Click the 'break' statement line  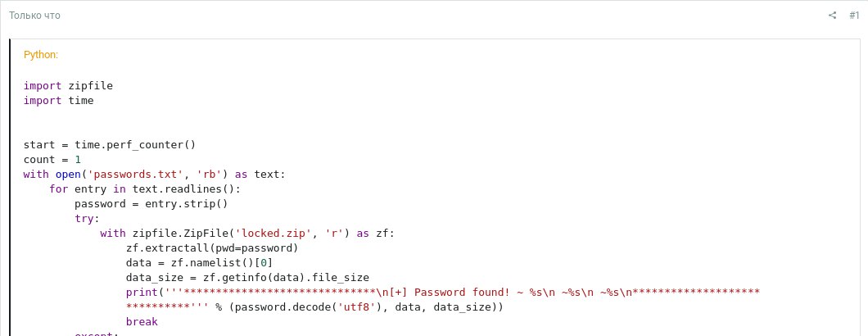coord(142,322)
